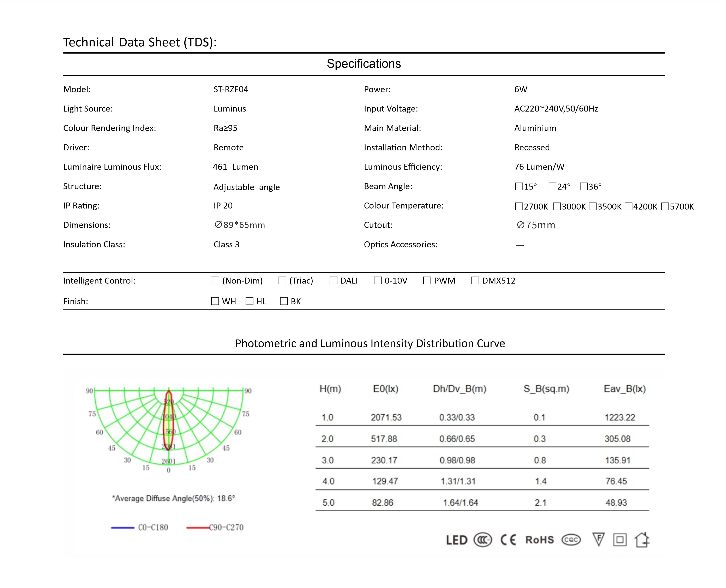Select the BK finish checkbox
Screen dimensions: 726x588
coord(284,301)
